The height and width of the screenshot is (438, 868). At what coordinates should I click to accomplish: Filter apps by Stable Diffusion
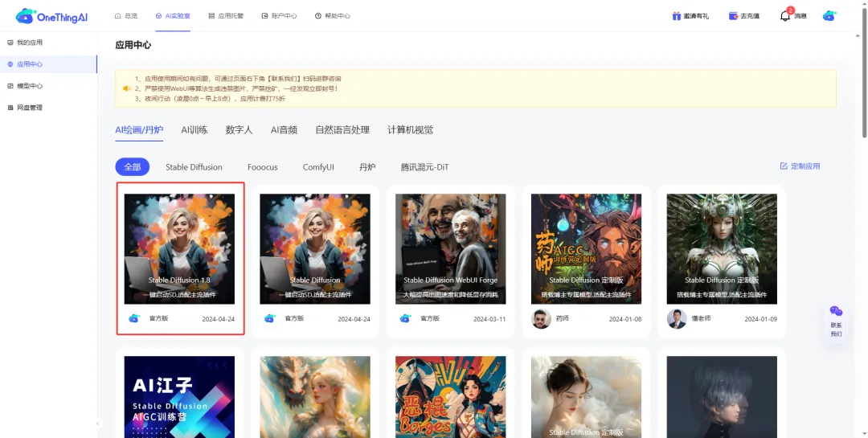[x=194, y=166]
